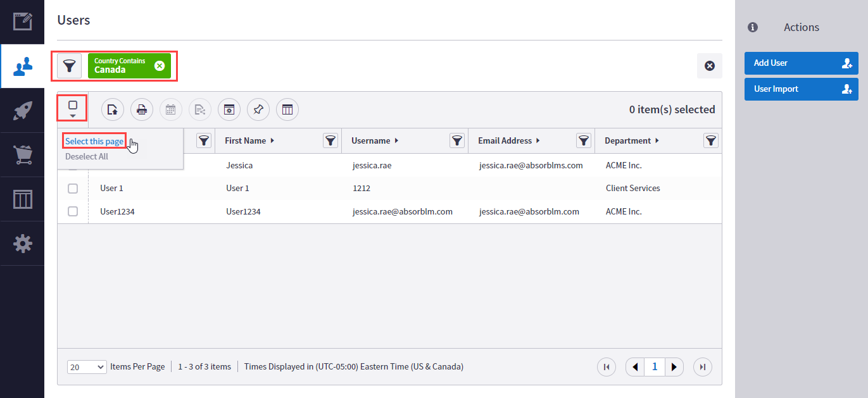Toggle the select-all checkbox in the toolbar
This screenshot has height=398, width=868.
click(x=72, y=106)
